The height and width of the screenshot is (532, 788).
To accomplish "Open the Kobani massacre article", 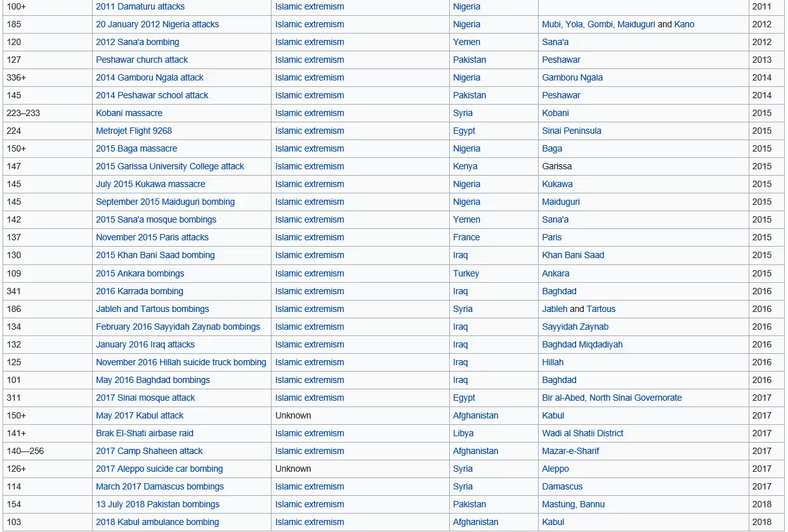I will click(x=129, y=113).
